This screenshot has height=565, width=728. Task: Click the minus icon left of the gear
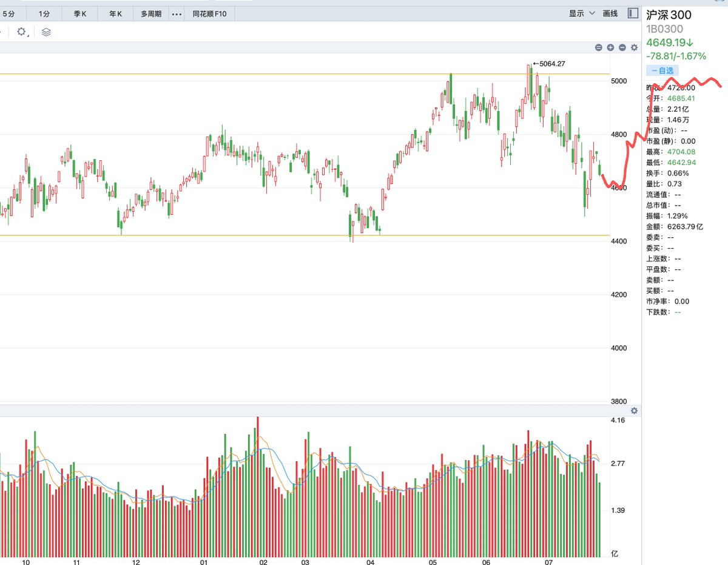(x=622, y=47)
